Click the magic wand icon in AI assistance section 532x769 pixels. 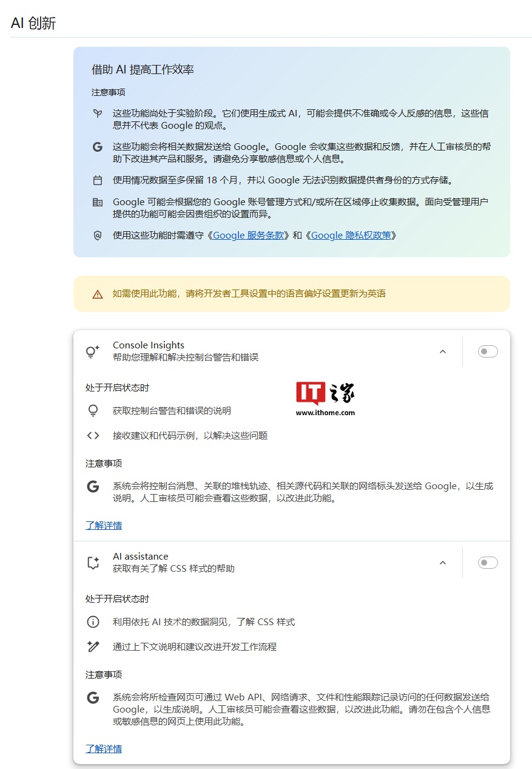(x=93, y=646)
